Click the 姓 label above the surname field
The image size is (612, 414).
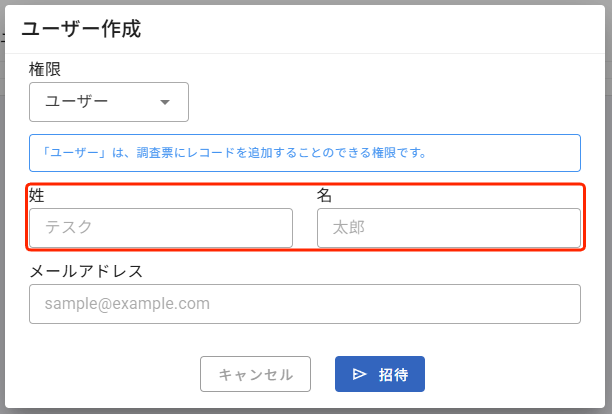coord(37,195)
